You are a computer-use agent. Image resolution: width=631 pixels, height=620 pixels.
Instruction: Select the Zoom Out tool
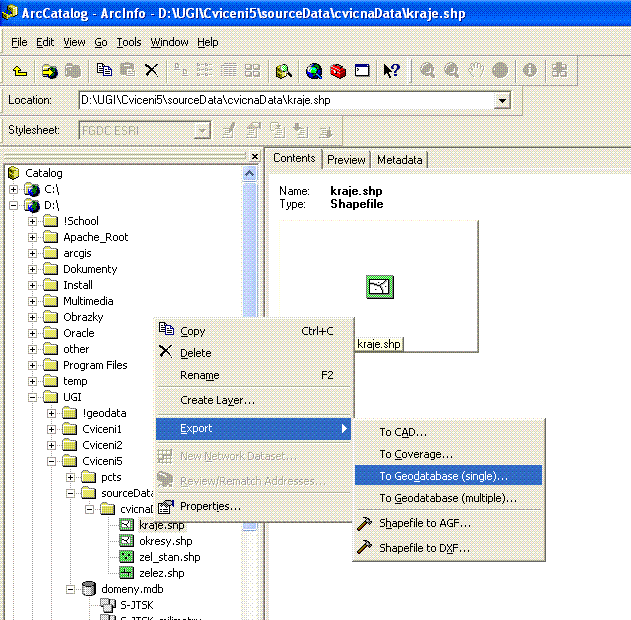451,70
